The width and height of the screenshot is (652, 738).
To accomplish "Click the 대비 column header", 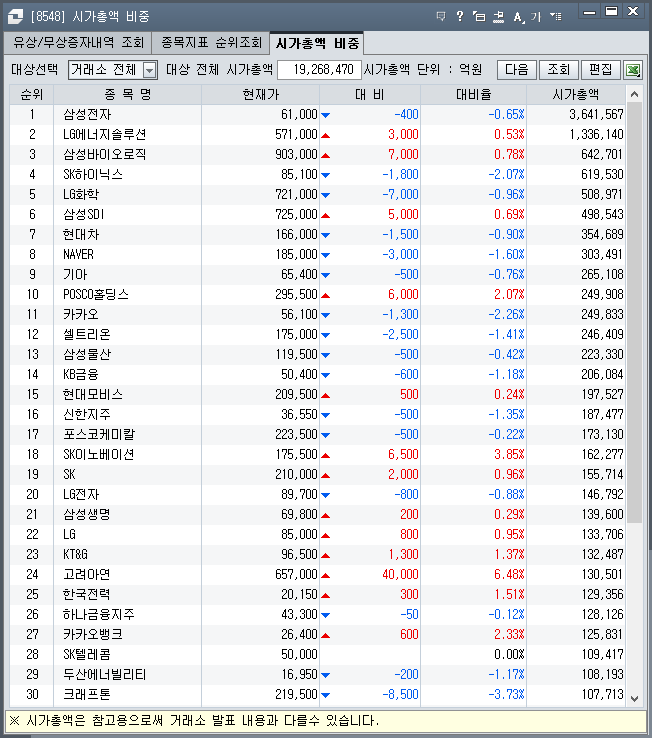I will click(x=370, y=95).
